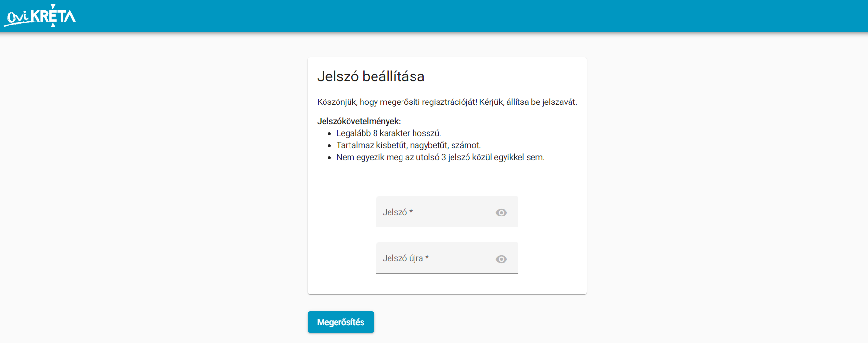The height and width of the screenshot is (343, 868).
Task: Click the underline beneath Jelszó újra field
Action: [447, 273]
